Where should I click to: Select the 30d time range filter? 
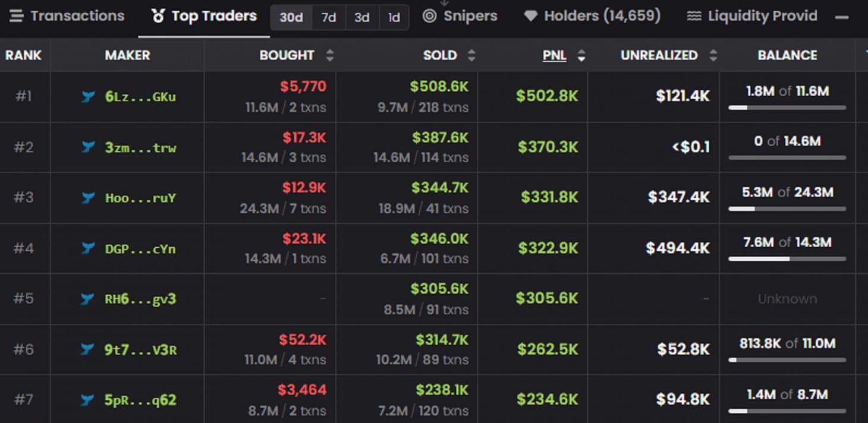291,18
